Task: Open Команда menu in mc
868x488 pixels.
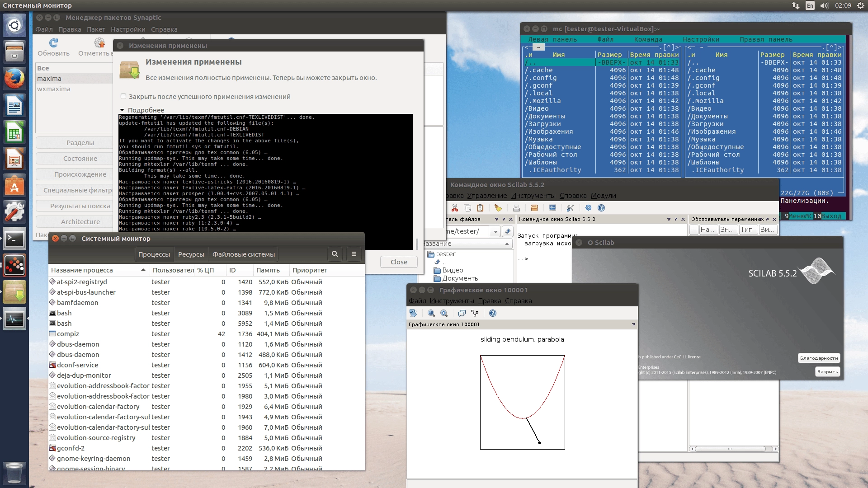Action: click(x=648, y=39)
